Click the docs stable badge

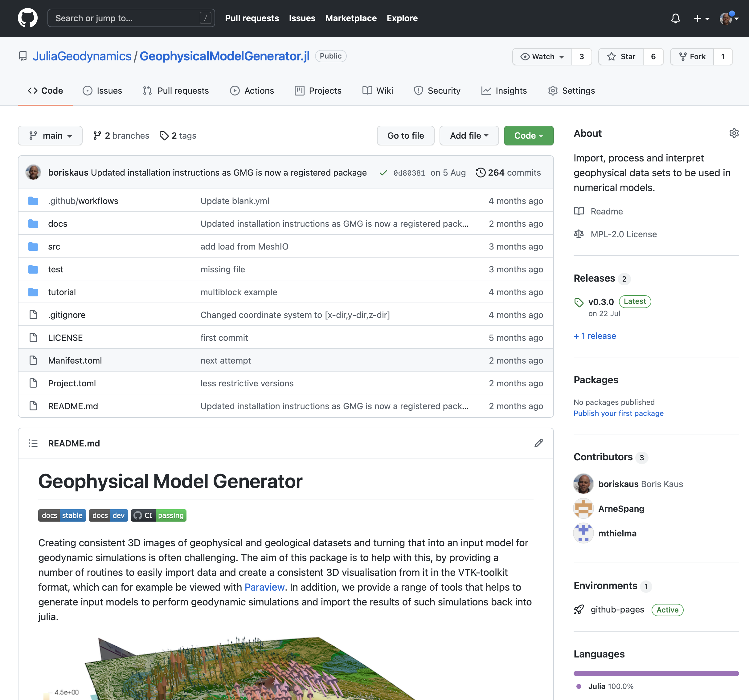pos(62,515)
